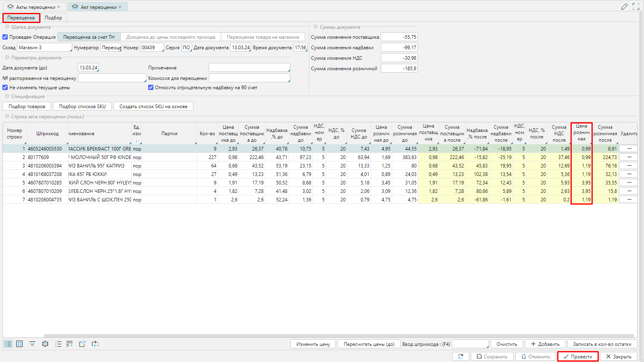Screen dimensions: 644x362
Task: Collapse the 'Шапка документа' section
Action: [x=7, y=27]
